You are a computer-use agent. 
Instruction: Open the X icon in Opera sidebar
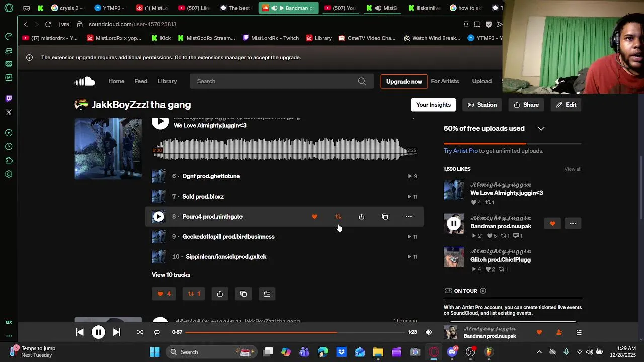tap(9, 113)
